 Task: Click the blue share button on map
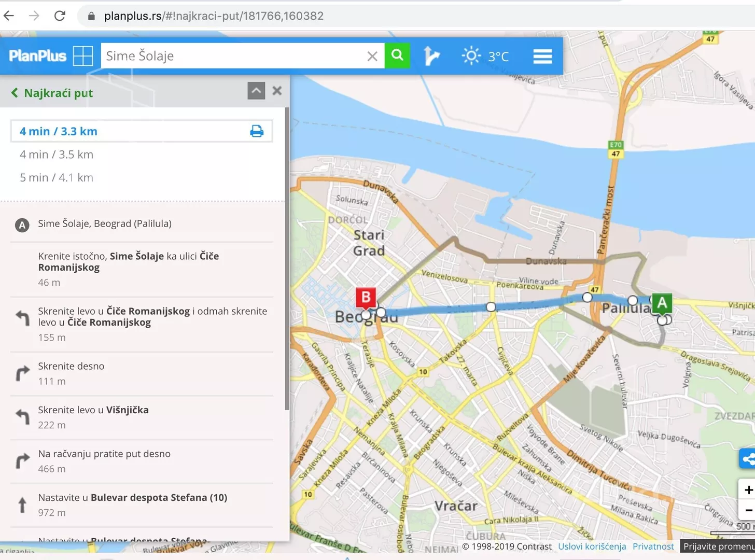(748, 459)
